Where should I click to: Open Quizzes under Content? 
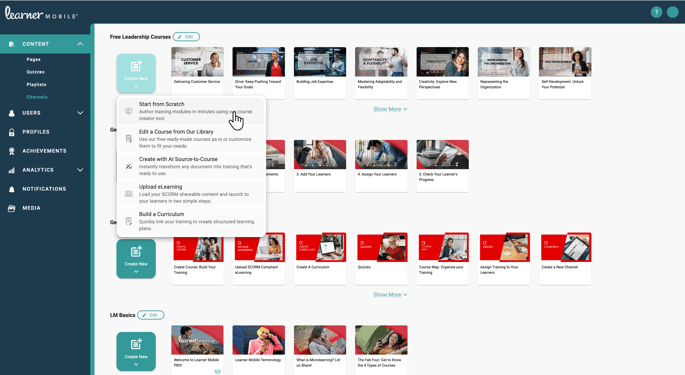pyautogui.click(x=35, y=72)
